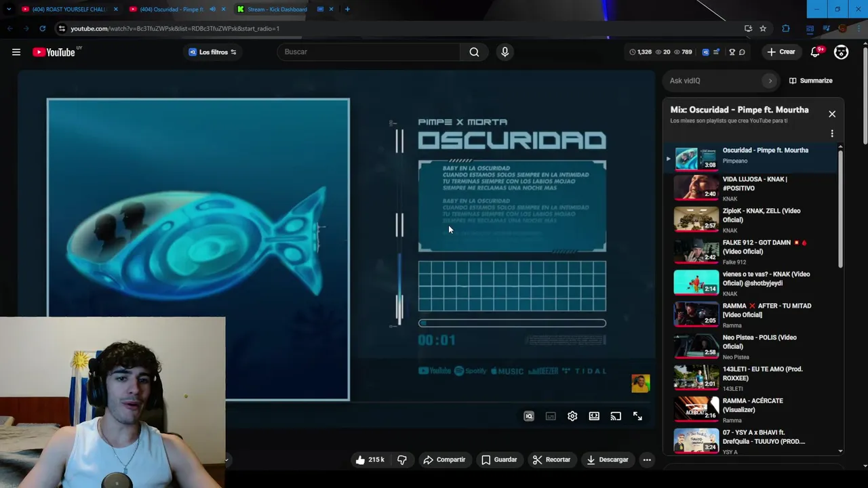Viewport: 868px width, 488px height.
Task: Open the tab search dropdown arrow
Action: (9, 9)
